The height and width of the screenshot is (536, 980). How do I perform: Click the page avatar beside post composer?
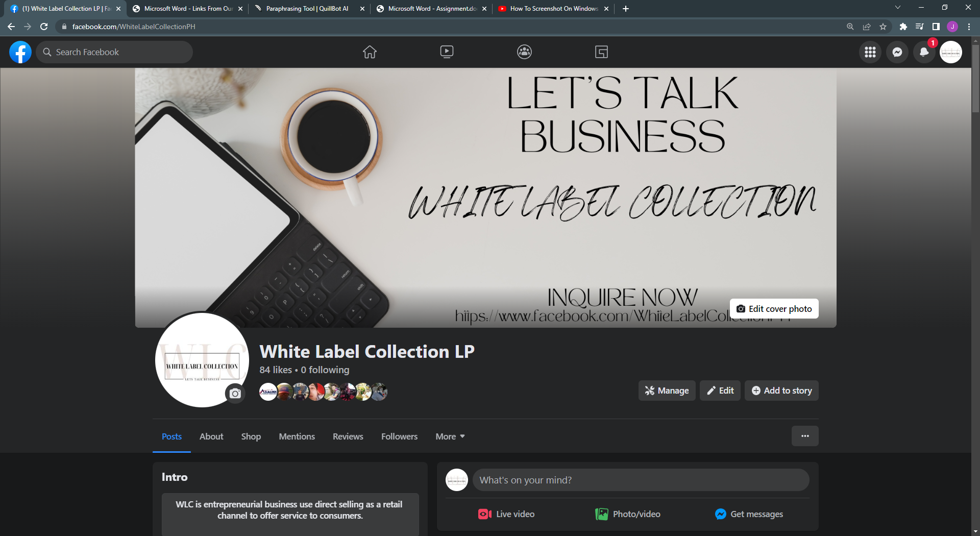pos(457,480)
